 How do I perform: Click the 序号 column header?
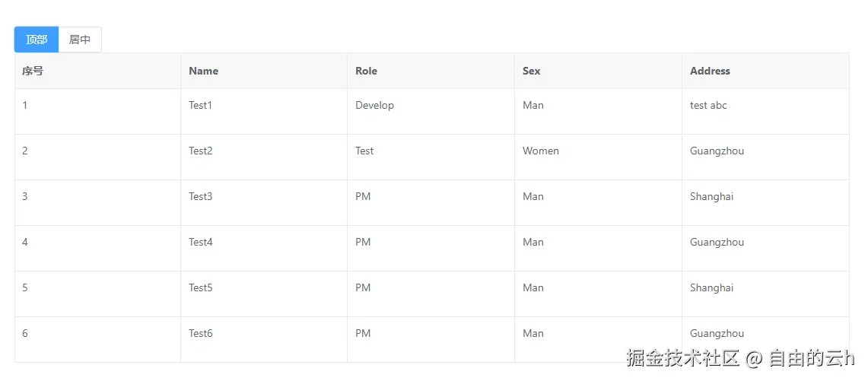[x=33, y=71]
